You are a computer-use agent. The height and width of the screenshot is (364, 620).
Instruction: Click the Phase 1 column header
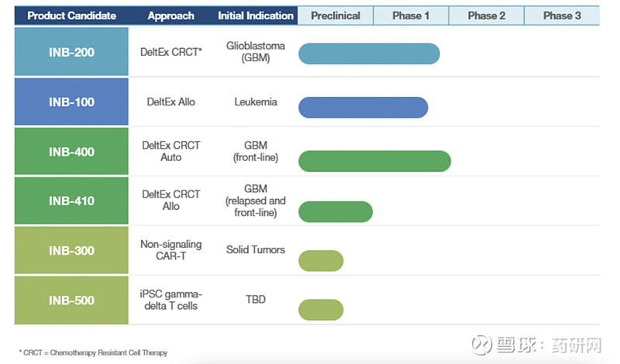(x=411, y=15)
